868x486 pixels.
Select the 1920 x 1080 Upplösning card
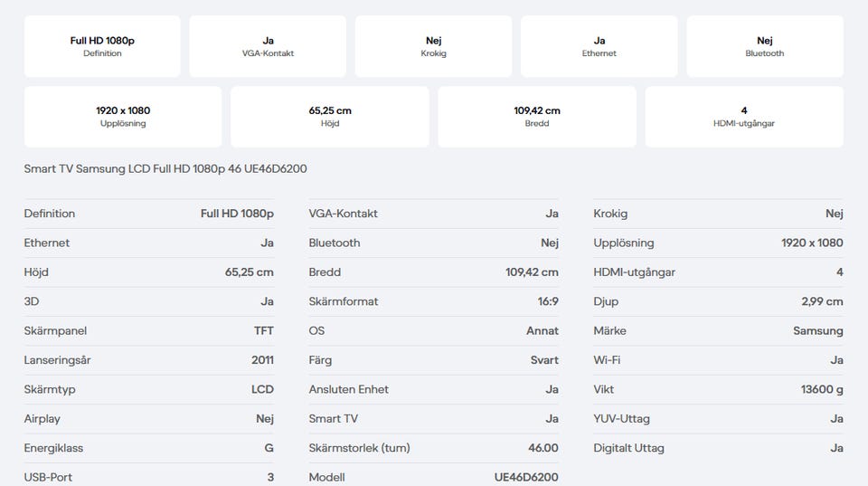click(x=123, y=117)
